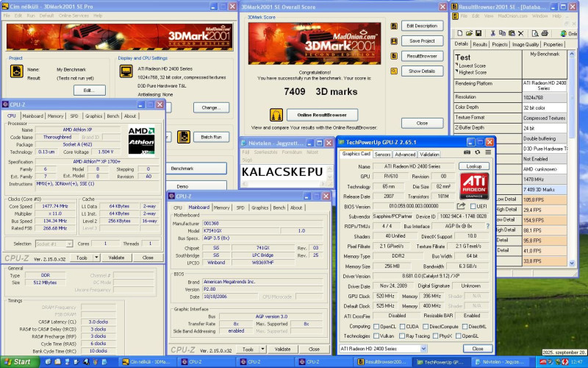Click the Show Details button
This screenshot has width=588, height=368.
(422, 71)
